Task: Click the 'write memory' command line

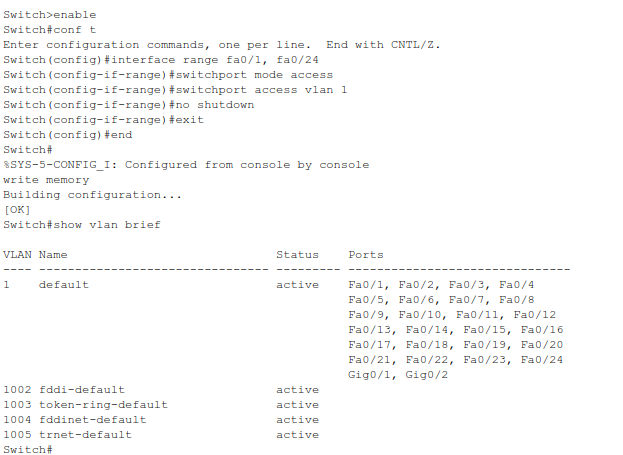Action: [x=46, y=180]
